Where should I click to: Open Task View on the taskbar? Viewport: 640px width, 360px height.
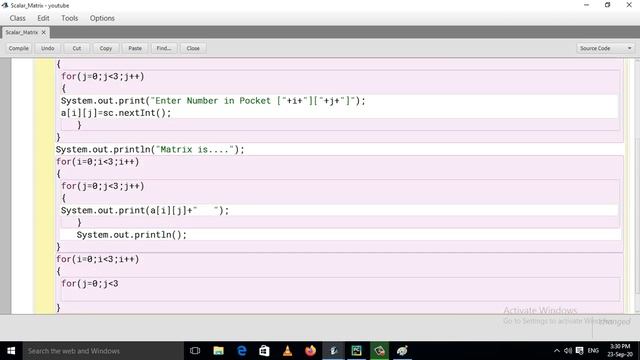point(195,351)
